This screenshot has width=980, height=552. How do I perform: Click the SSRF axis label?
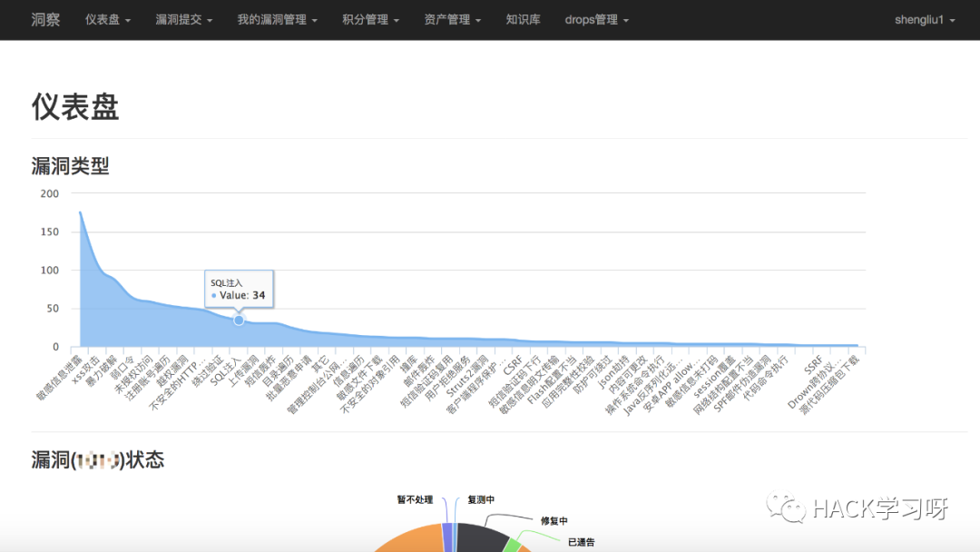tap(814, 364)
